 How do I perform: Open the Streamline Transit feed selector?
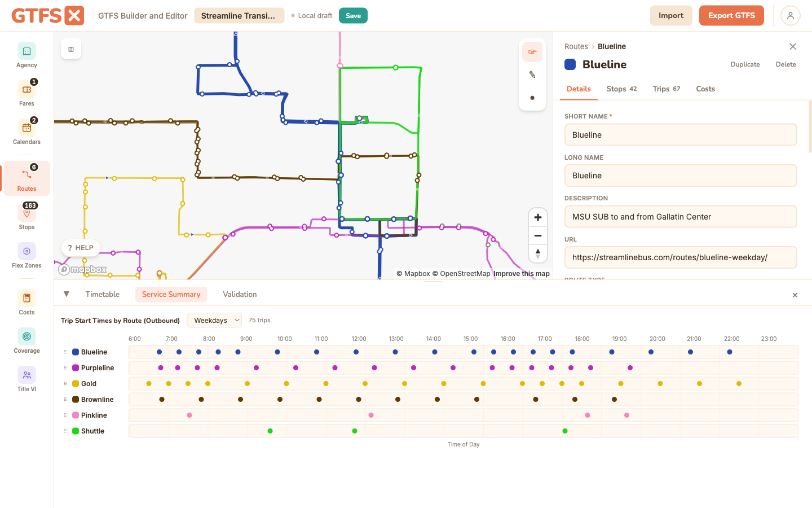(x=239, y=16)
